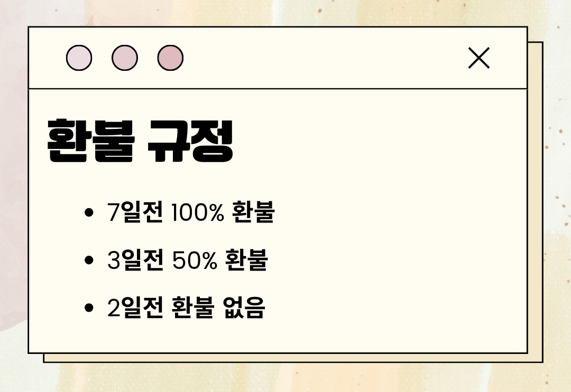The height and width of the screenshot is (392, 571).
Task: Select the 2일전 환불 없음 line
Action: [186, 307]
